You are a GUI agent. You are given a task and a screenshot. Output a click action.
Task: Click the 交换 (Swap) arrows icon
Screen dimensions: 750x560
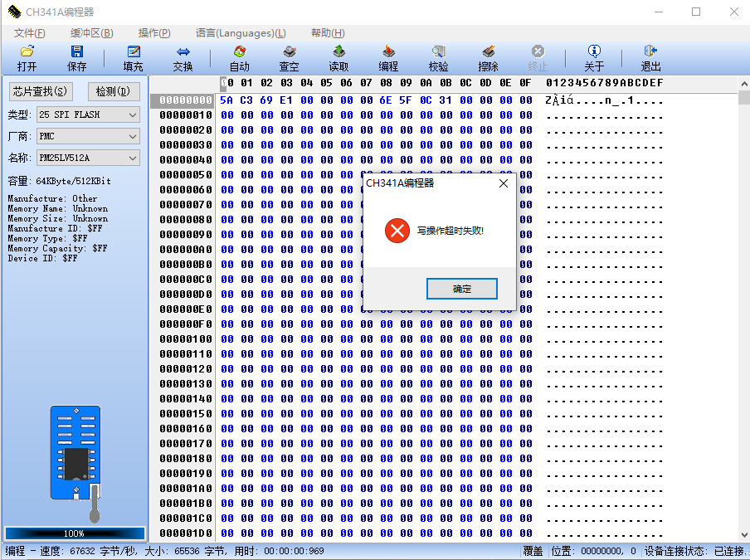tap(183, 51)
